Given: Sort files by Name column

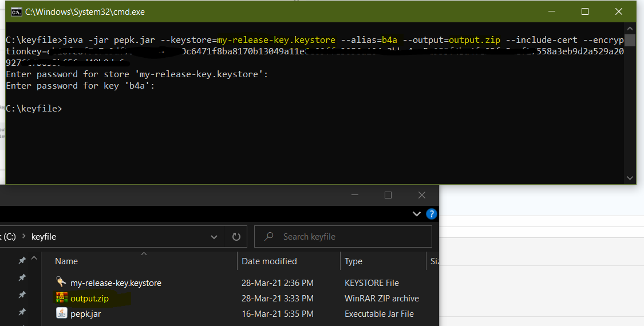Looking at the screenshot, I should 66,261.
